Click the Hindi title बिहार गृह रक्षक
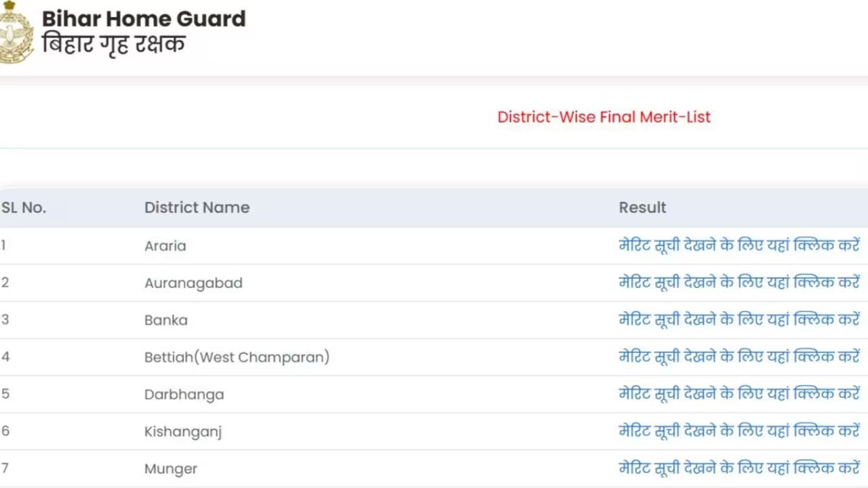 tap(113, 45)
